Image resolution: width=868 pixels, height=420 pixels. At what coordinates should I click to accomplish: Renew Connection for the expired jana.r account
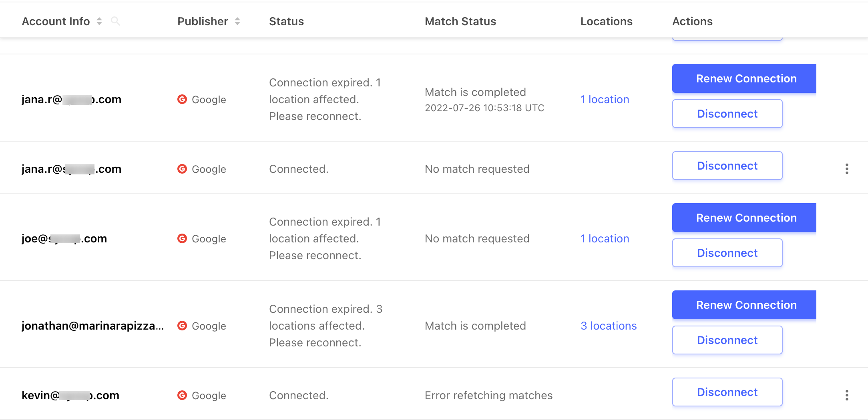(x=744, y=78)
